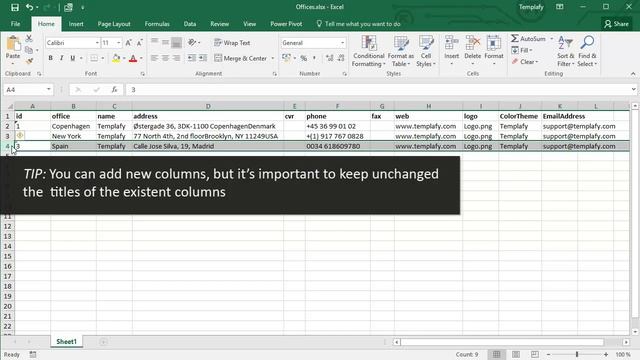This screenshot has height=360, width=640.
Task: Click the Share button
Action: pos(617,24)
